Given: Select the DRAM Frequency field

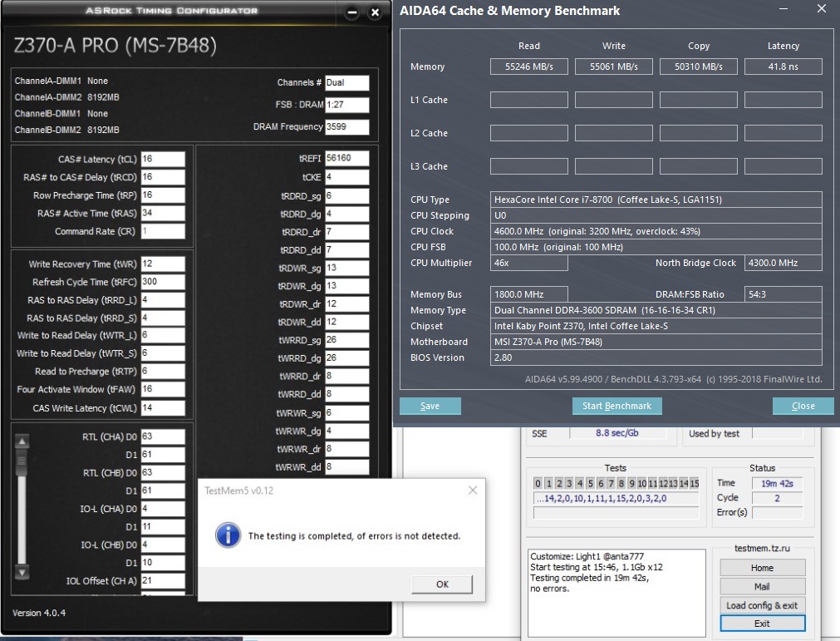Looking at the screenshot, I should click(x=347, y=126).
